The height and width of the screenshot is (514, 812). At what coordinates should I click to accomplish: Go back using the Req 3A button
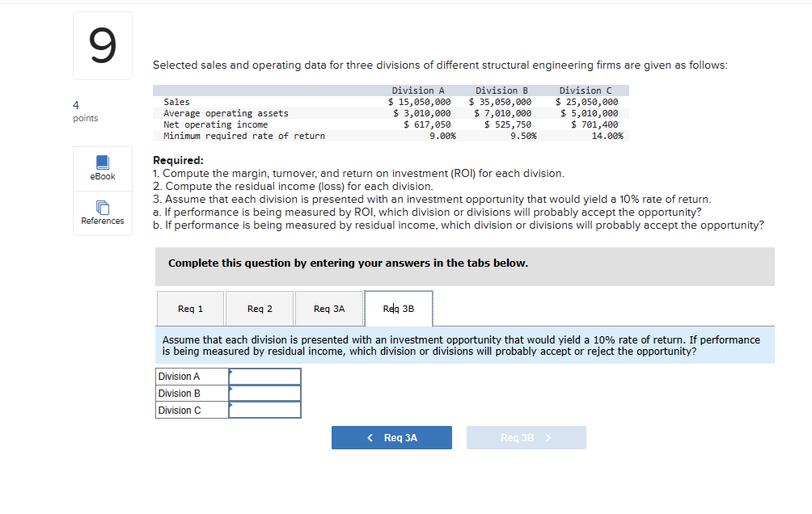coord(391,437)
